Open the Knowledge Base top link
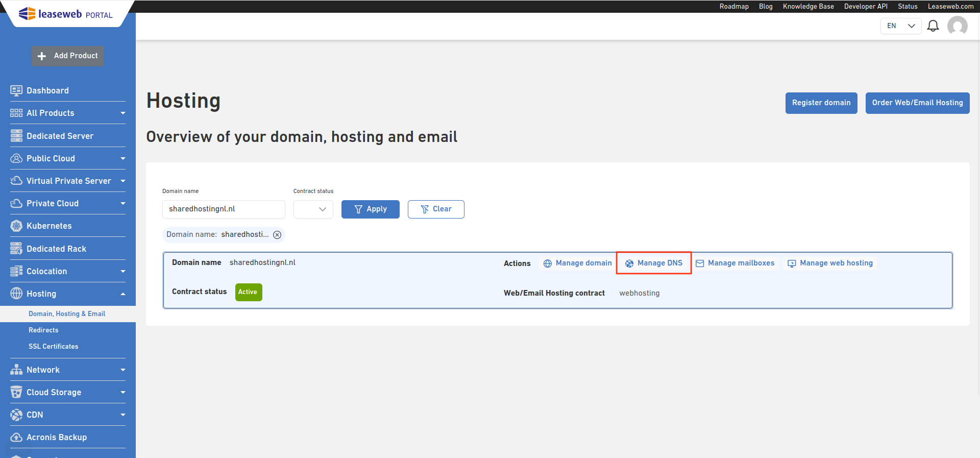Image resolution: width=980 pixels, height=458 pixels. (808, 6)
